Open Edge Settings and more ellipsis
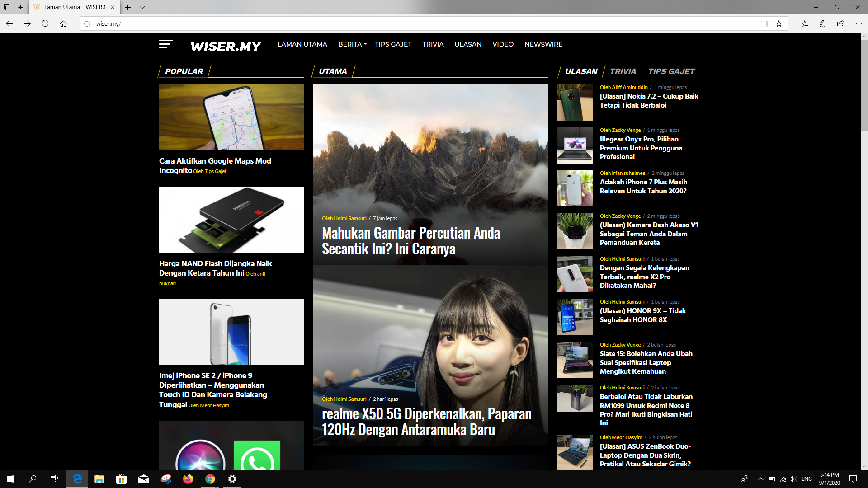The width and height of the screenshot is (868, 488). pyautogui.click(x=859, y=23)
